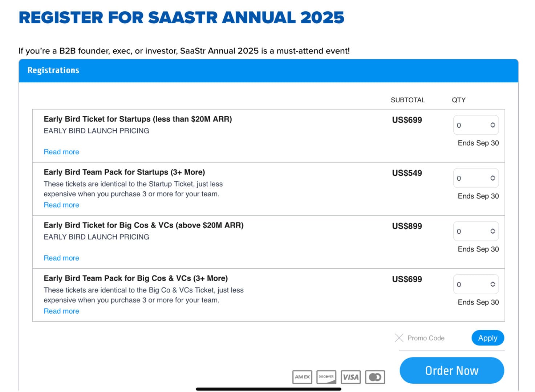This screenshot has width=535, height=392.
Task: Expand Read more for Early Bird Startup ticket
Action: pos(61,152)
